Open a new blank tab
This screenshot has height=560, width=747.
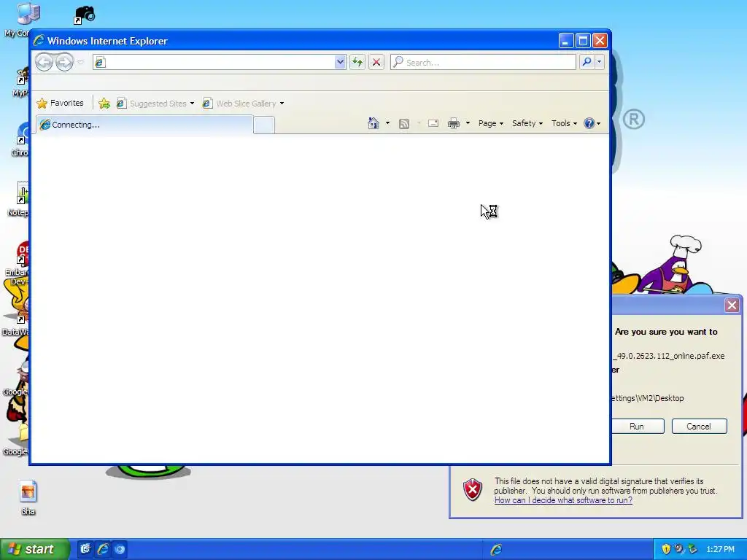[264, 125]
